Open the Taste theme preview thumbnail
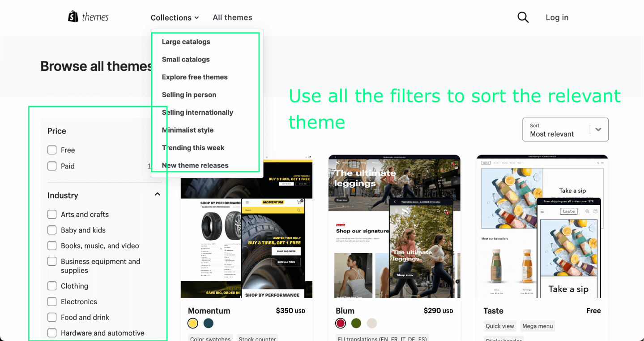This screenshot has height=341, width=644. (542, 226)
